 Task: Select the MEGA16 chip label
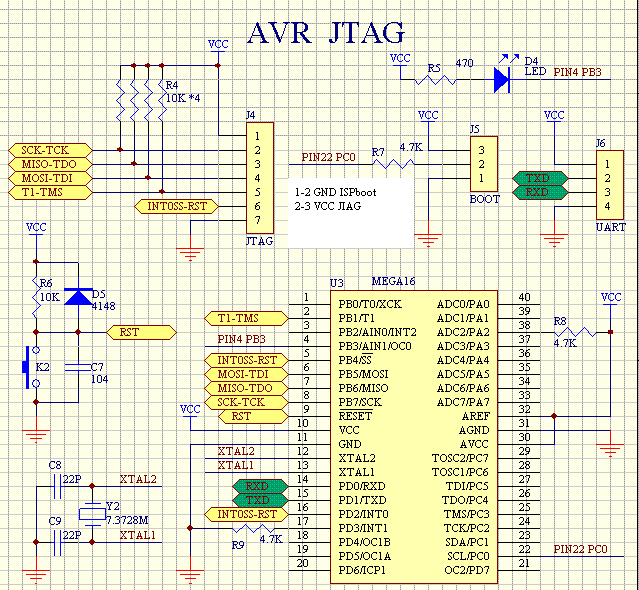click(393, 281)
